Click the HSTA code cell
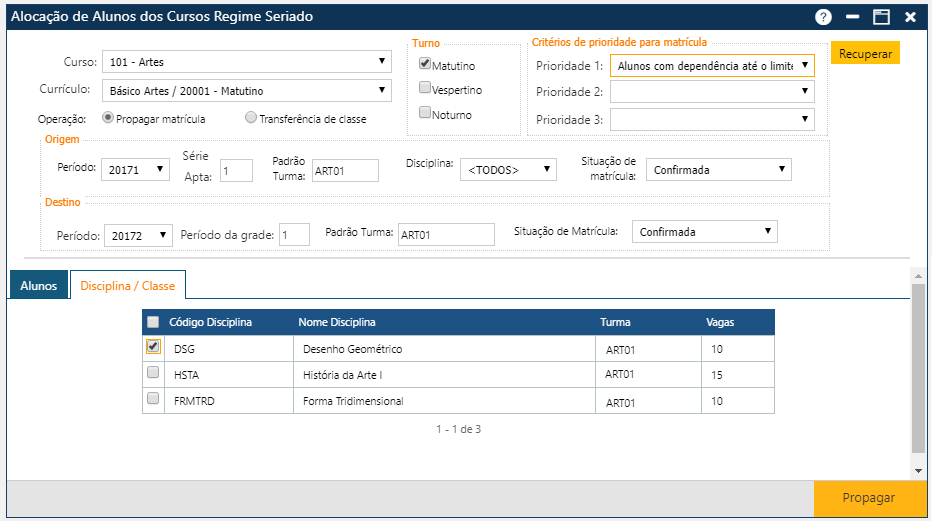Image resolution: width=932 pixels, height=521 pixels. tap(231, 375)
